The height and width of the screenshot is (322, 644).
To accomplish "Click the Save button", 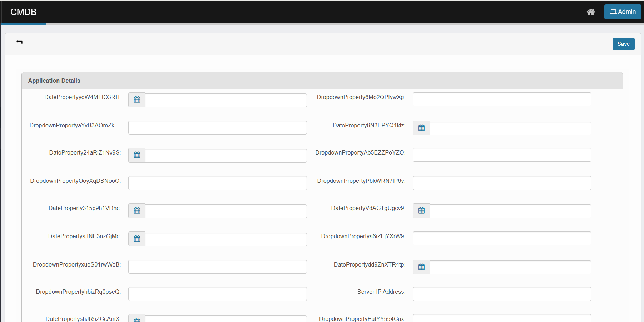I will point(623,44).
